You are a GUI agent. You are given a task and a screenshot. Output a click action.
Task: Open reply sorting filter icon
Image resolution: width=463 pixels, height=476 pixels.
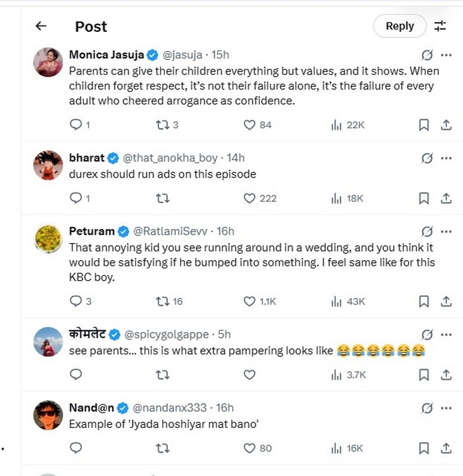(440, 26)
